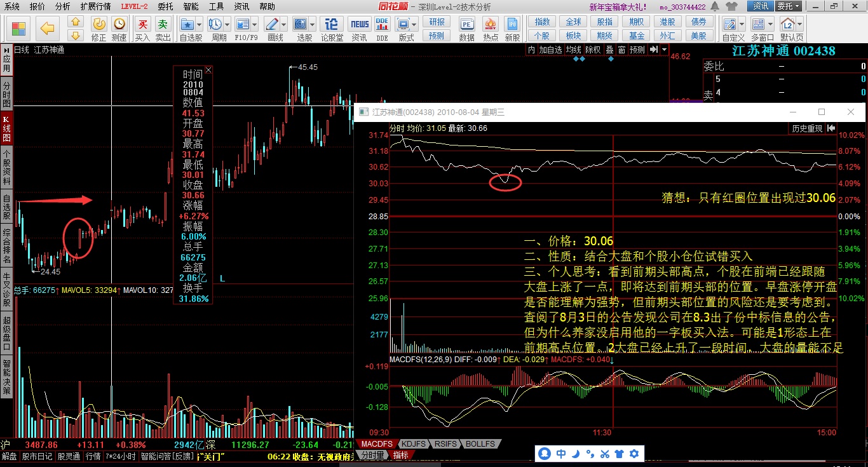Click the 买入 buy button
Image resolution: width=868 pixels, height=467 pixels.
click(143, 24)
